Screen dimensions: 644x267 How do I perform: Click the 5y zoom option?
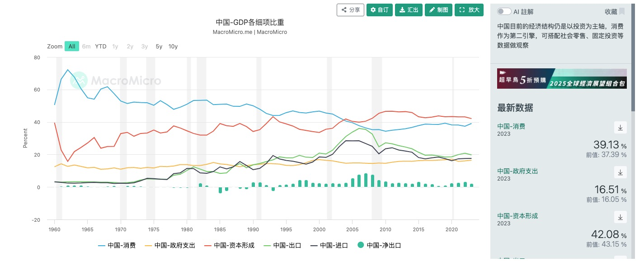click(x=159, y=46)
